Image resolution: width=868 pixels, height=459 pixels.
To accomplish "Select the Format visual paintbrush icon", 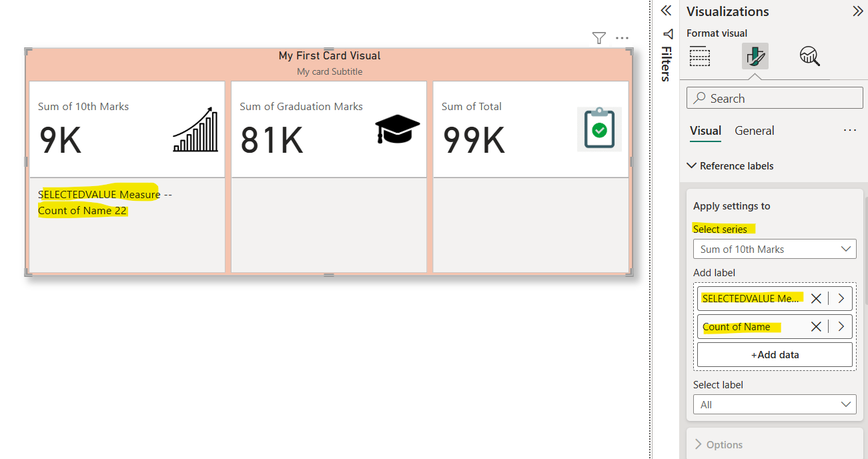I will pos(755,57).
